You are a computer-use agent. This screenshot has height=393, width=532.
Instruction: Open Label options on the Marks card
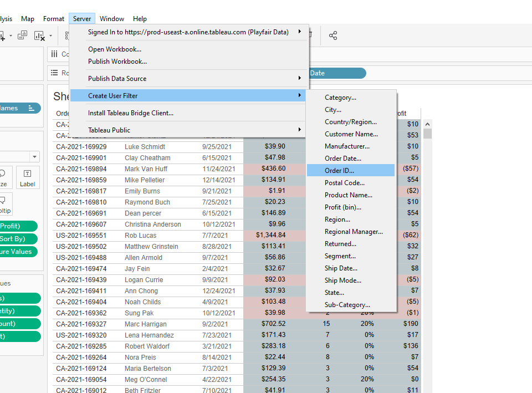[27, 177]
